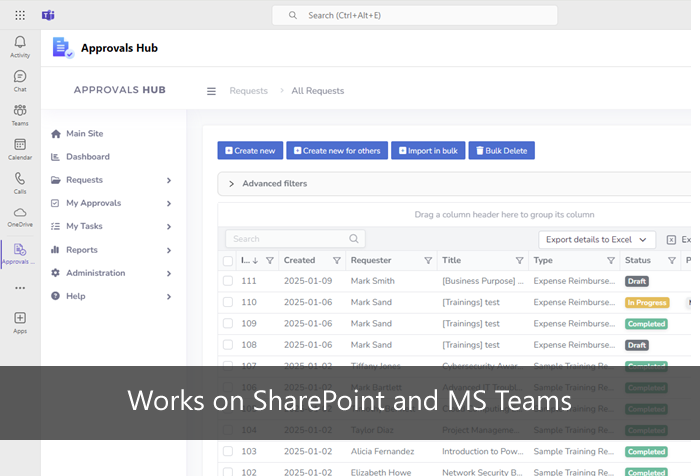Viewport: 700px width, 476px height.
Task: Open the filter icon on ID column
Action: [270, 260]
